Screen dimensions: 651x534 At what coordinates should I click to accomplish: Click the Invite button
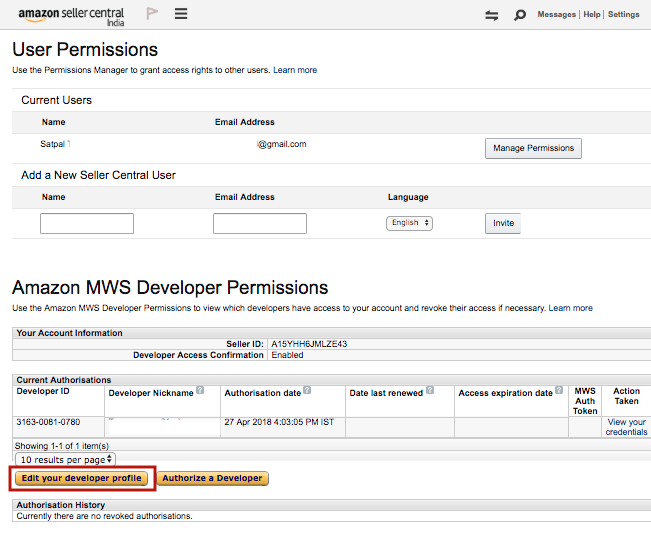click(x=503, y=223)
